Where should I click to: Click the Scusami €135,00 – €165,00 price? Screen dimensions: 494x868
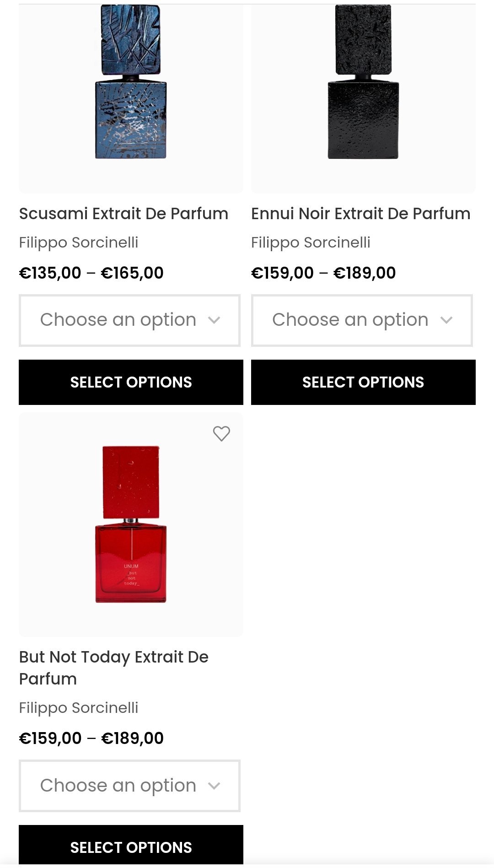[x=91, y=273]
